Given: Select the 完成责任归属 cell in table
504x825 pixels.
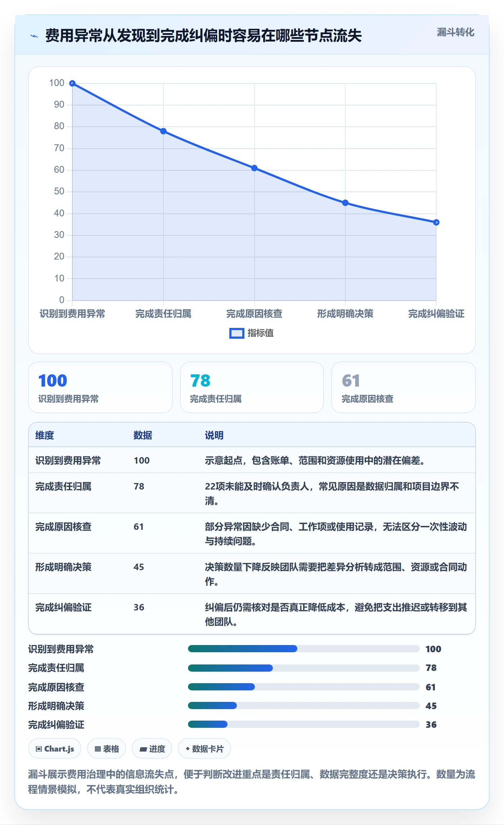Looking at the screenshot, I should point(63,486).
